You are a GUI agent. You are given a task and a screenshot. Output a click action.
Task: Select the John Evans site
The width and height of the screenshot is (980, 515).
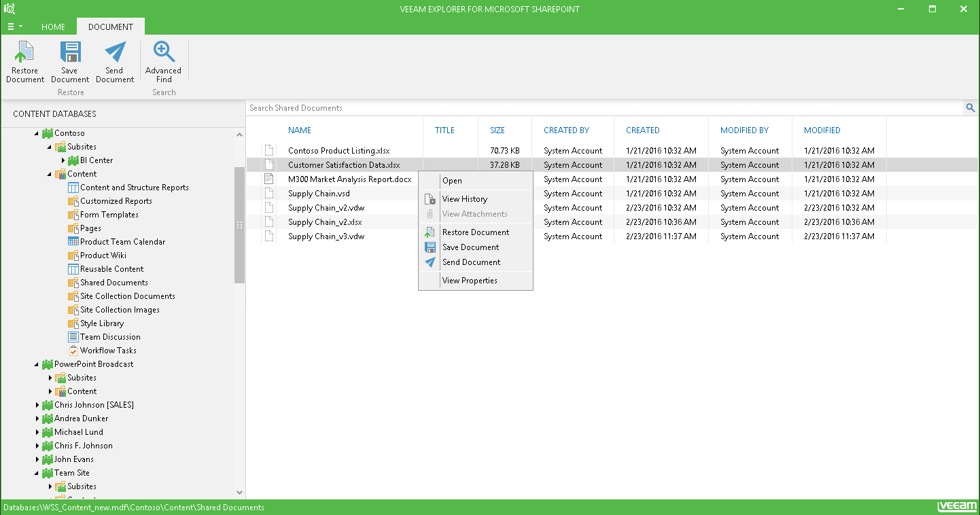point(74,459)
